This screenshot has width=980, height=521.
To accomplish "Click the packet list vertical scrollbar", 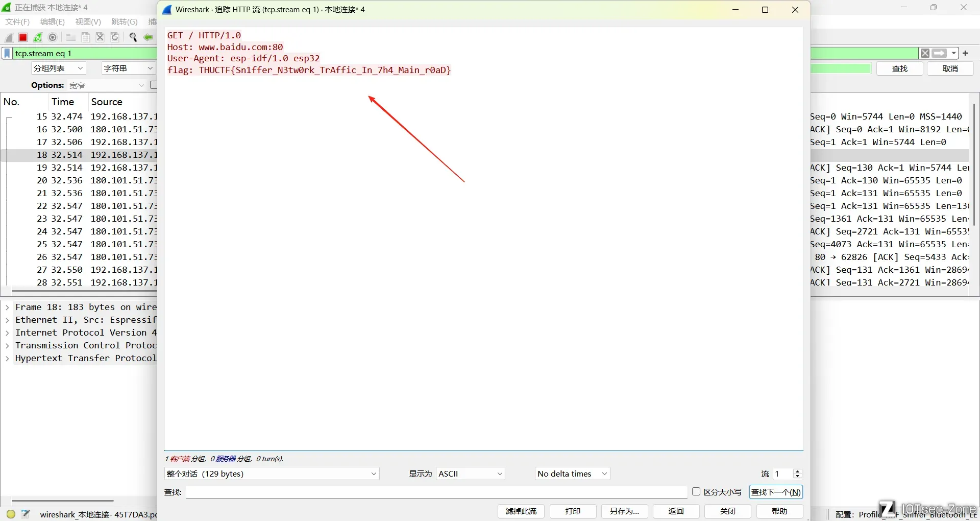I will [x=974, y=163].
